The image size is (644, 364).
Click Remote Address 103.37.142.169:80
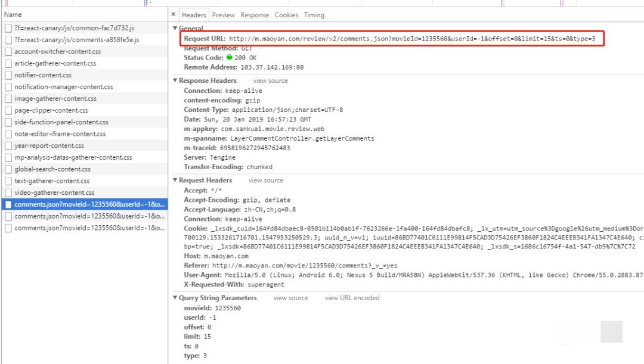pos(243,67)
